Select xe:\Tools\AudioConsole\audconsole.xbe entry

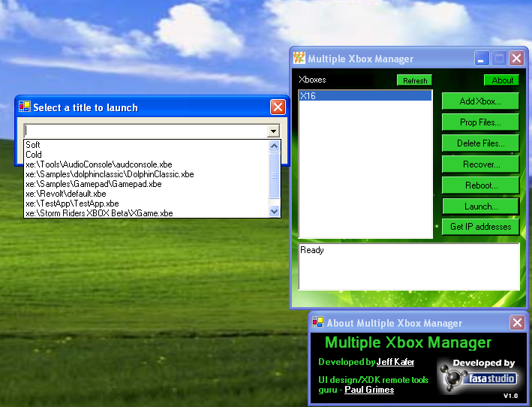(x=147, y=164)
